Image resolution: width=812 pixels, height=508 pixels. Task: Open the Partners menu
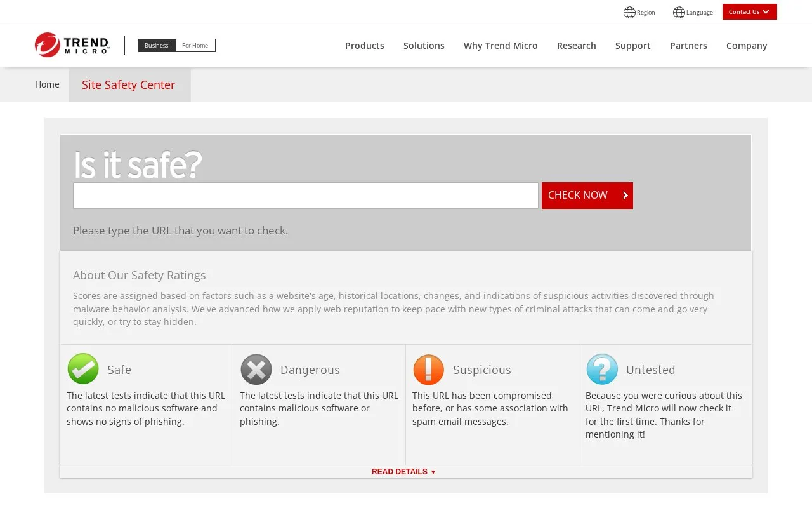click(x=688, y=46)
